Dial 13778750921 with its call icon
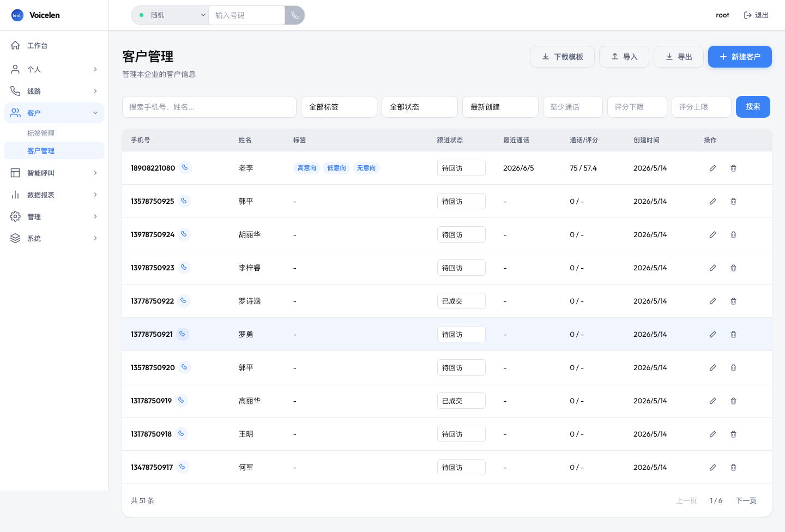Image resolution: width=785 pixels, height=532 pixels. pos(183,334)
